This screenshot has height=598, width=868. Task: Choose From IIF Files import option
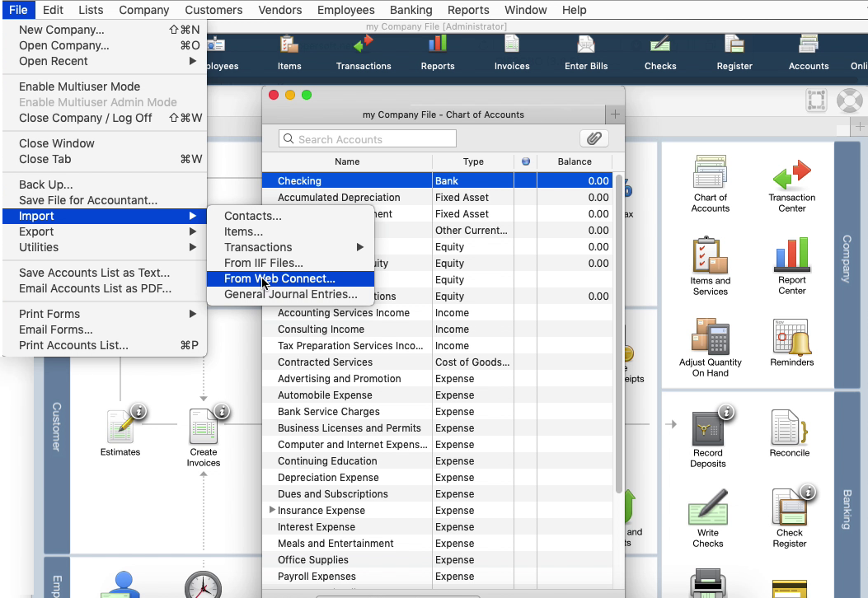pyautogui.click(x=291, y=263)
